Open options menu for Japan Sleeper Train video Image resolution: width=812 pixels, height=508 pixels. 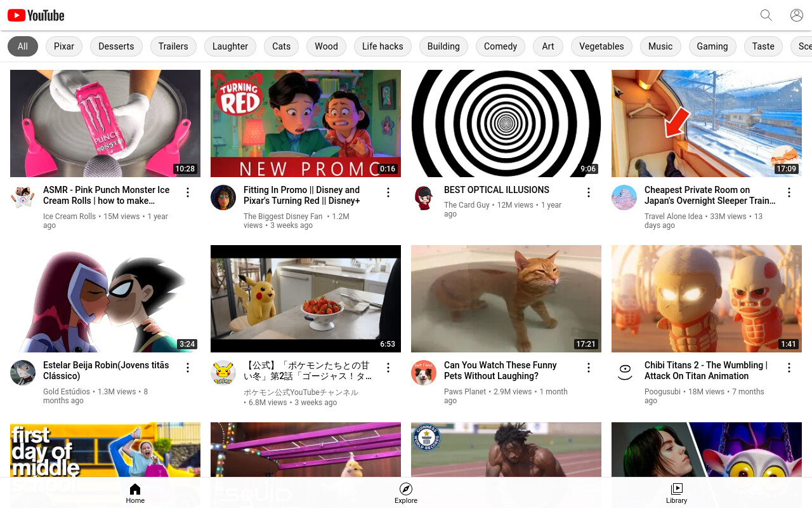click(x=789, y=192)
